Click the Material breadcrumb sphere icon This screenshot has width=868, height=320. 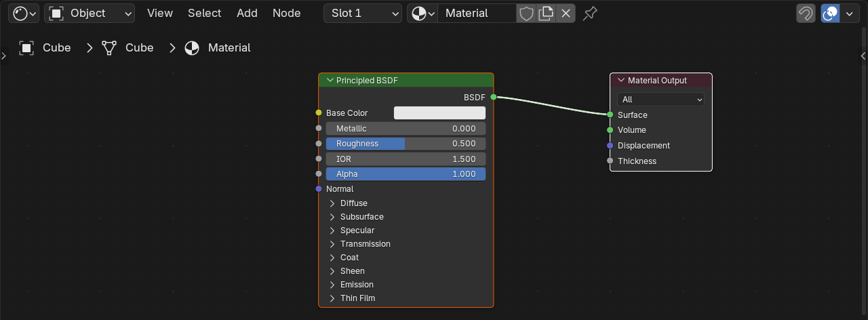192,47
